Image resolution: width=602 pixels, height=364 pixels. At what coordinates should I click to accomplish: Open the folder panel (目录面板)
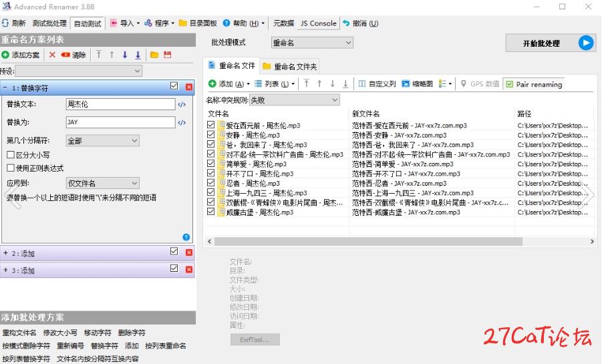click(x=198, y=23)
